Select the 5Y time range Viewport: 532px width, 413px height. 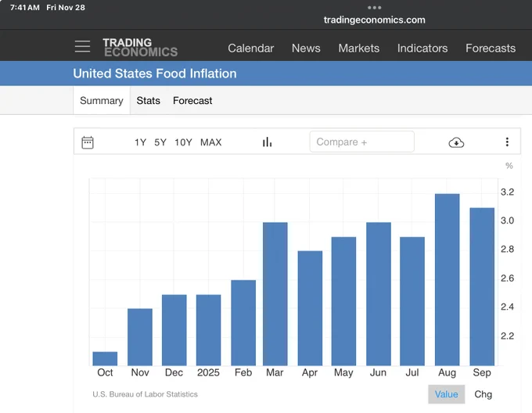point(160,142)
